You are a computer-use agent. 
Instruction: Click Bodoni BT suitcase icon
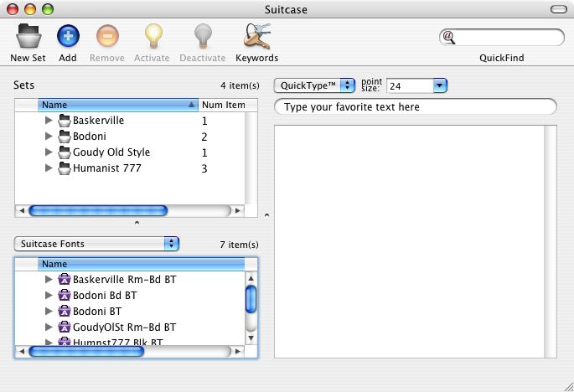(x=65, y=312)
